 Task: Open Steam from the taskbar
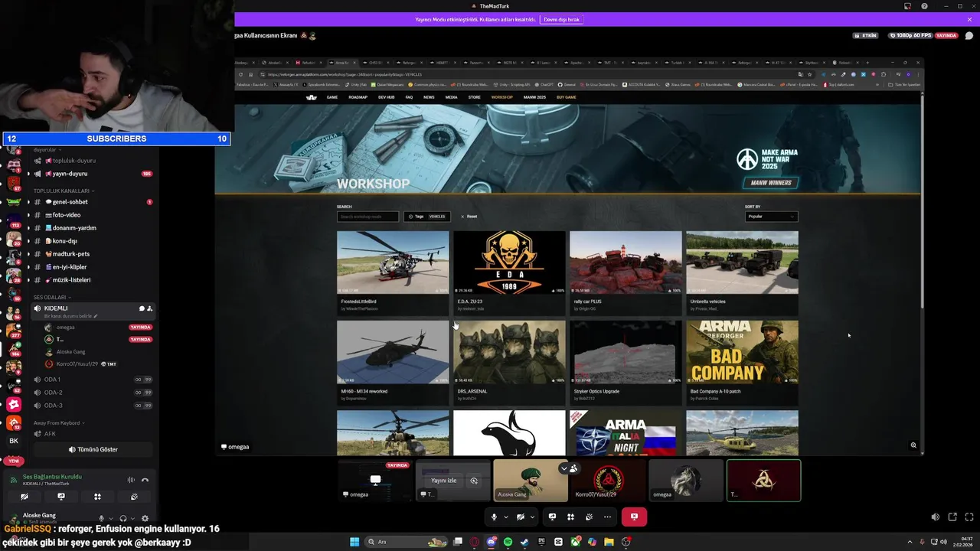[x=524, y=542]
